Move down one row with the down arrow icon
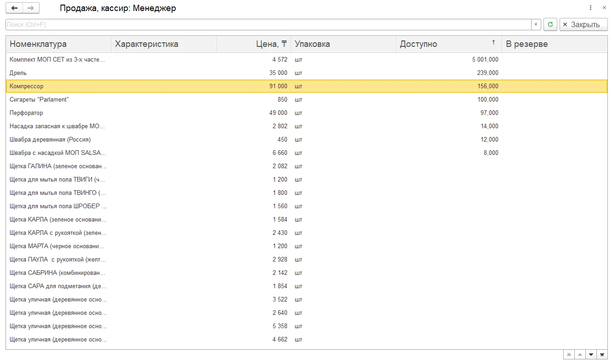This screenshot has height=364, width=612. tap(591, 354)
